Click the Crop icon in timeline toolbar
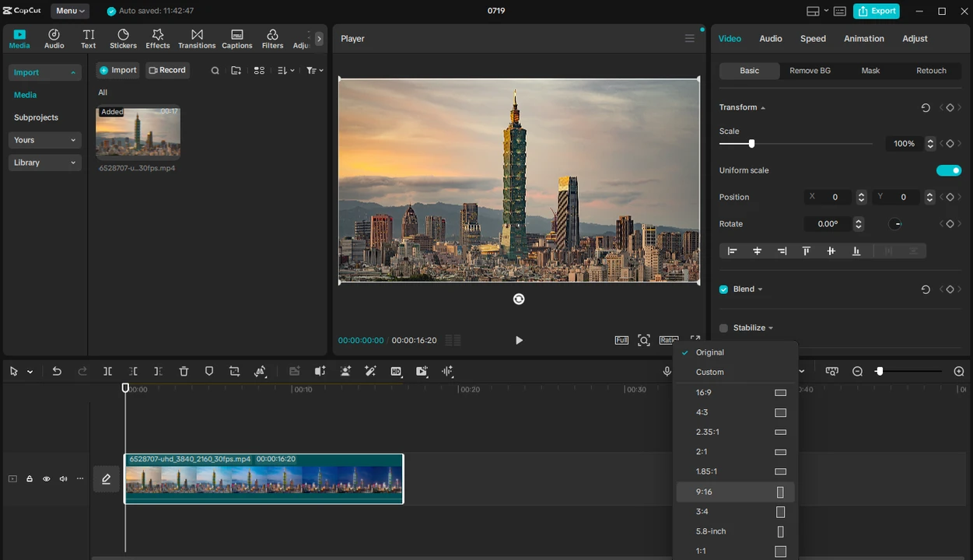 [x=234, y=372]
